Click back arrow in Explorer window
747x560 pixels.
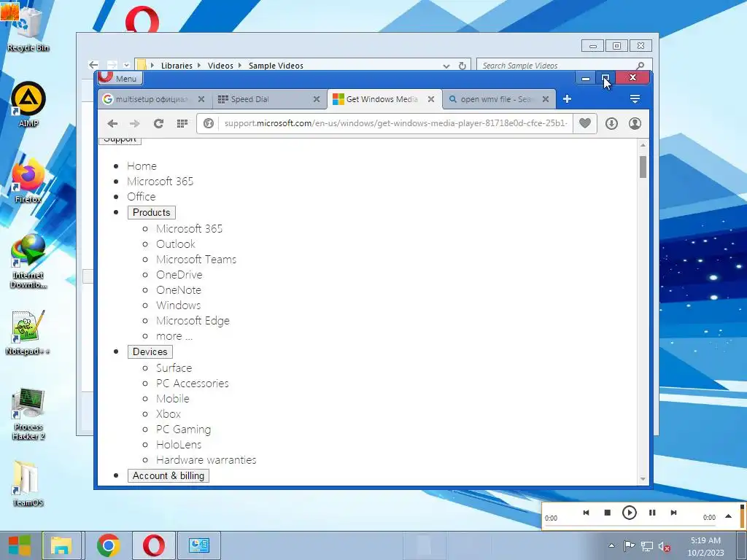(93, 65)
